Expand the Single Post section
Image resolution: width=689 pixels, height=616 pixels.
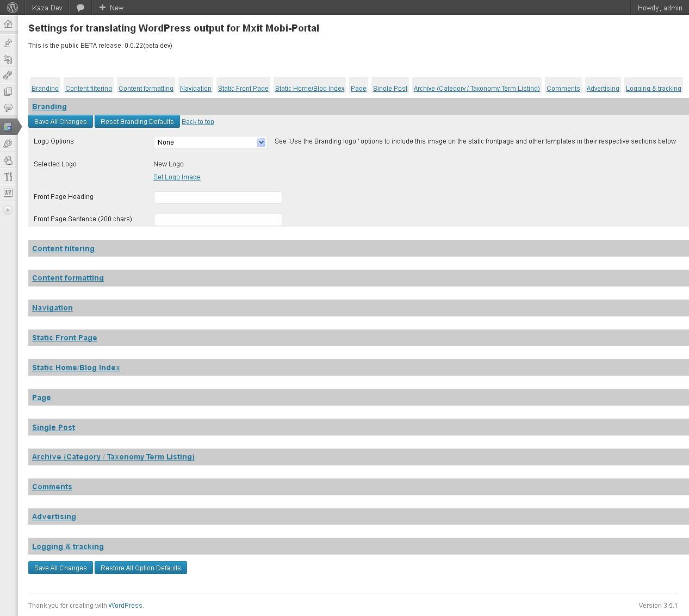54,427
